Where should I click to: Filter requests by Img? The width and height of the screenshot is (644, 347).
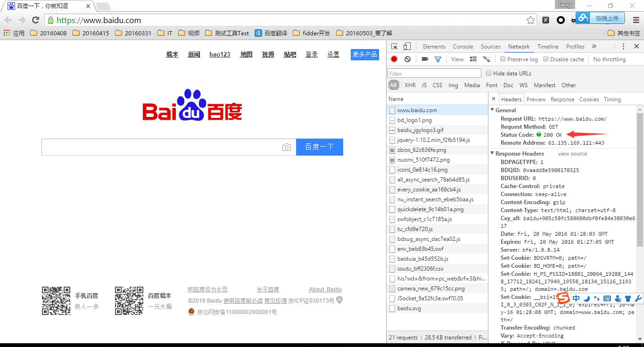(x=453, y=85)
